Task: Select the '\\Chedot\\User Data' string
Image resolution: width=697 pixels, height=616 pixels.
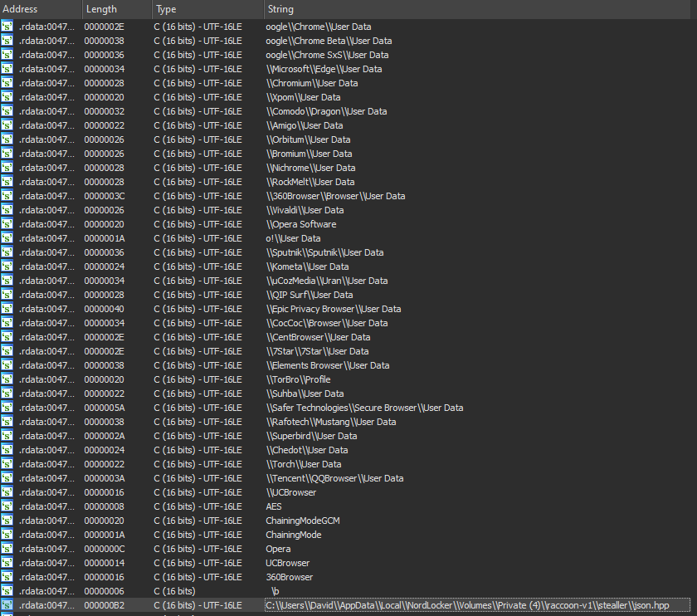Action: click(307, 450)
